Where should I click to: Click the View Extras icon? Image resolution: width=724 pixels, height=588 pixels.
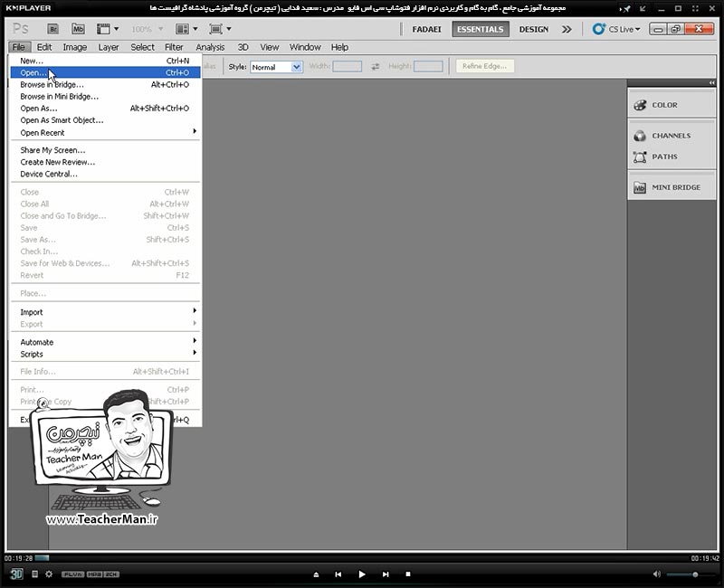point(103,29)
